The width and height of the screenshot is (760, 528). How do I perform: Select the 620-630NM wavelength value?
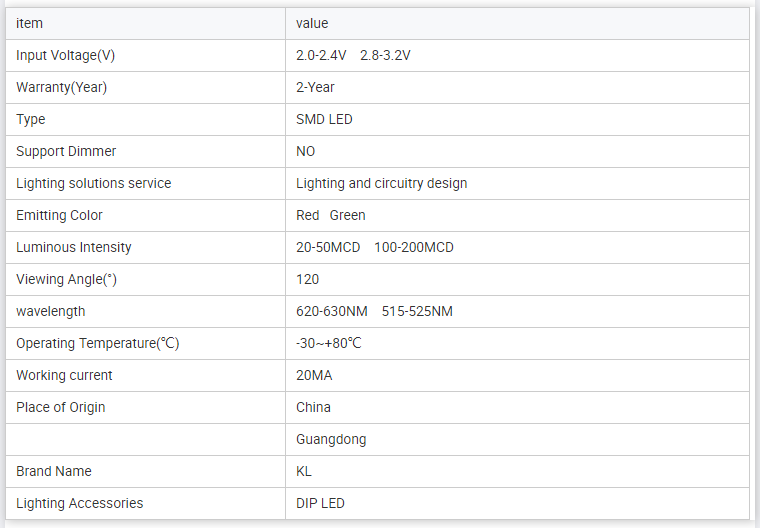coord(331,311)
